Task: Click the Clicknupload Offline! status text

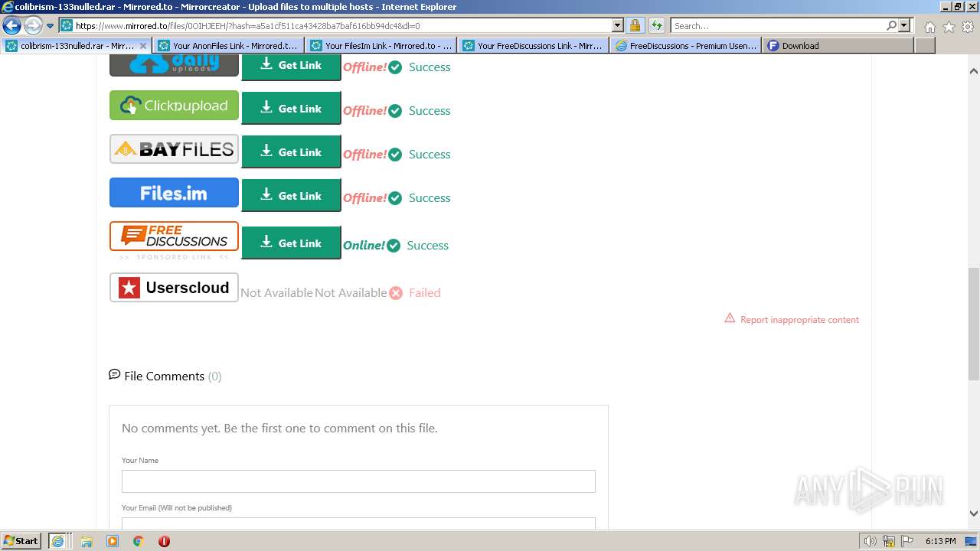Action: 364,110
